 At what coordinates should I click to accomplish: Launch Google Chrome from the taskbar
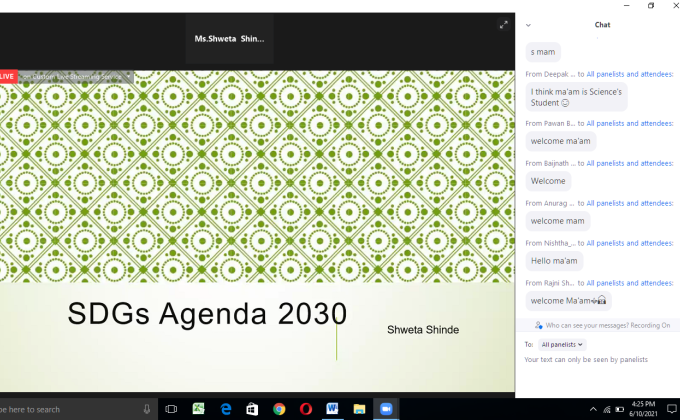(279, 408)
